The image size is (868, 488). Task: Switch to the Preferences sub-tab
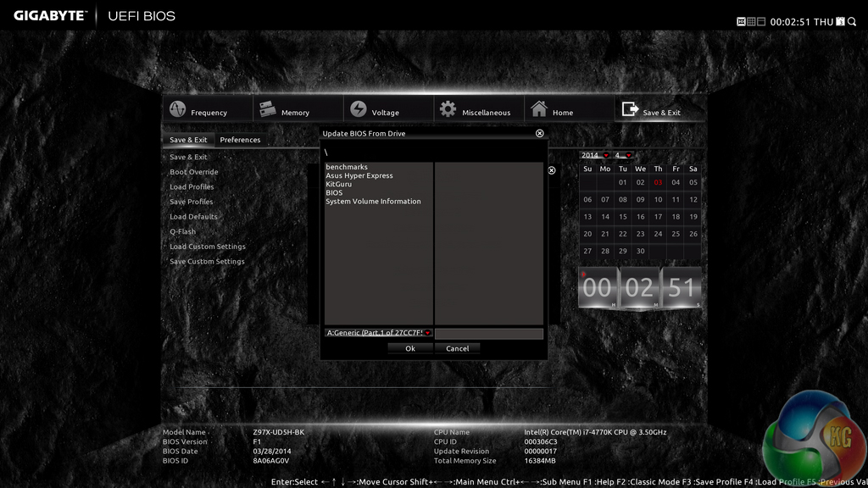point(240,140)
